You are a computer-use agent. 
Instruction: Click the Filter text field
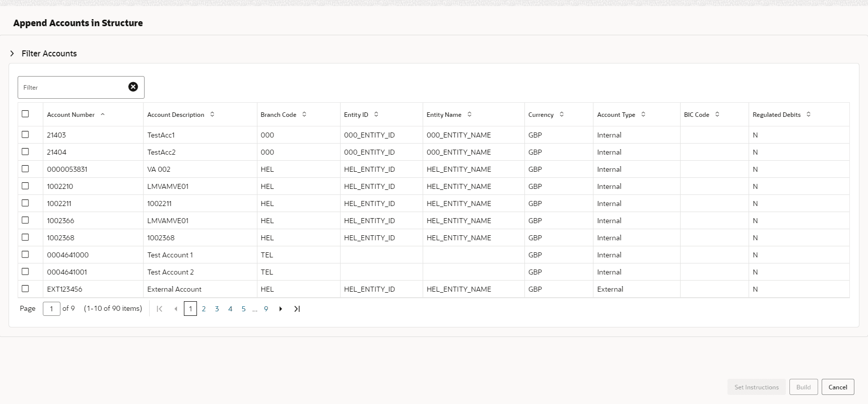pos(73,88)
